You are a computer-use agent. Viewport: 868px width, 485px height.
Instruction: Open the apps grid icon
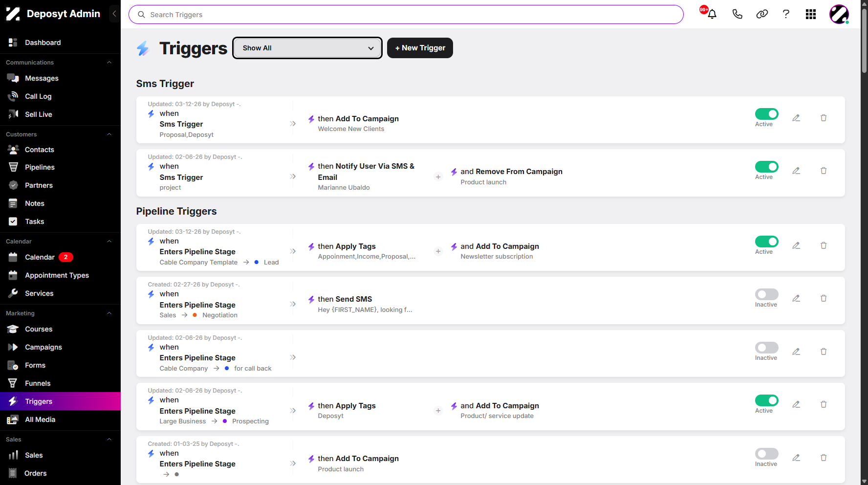[x=811, y=14]
